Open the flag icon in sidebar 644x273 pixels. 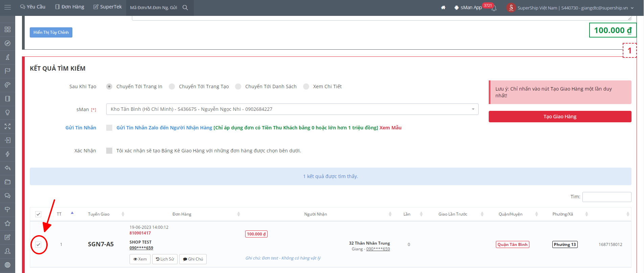pyautogui.click(x=7, y=71)
